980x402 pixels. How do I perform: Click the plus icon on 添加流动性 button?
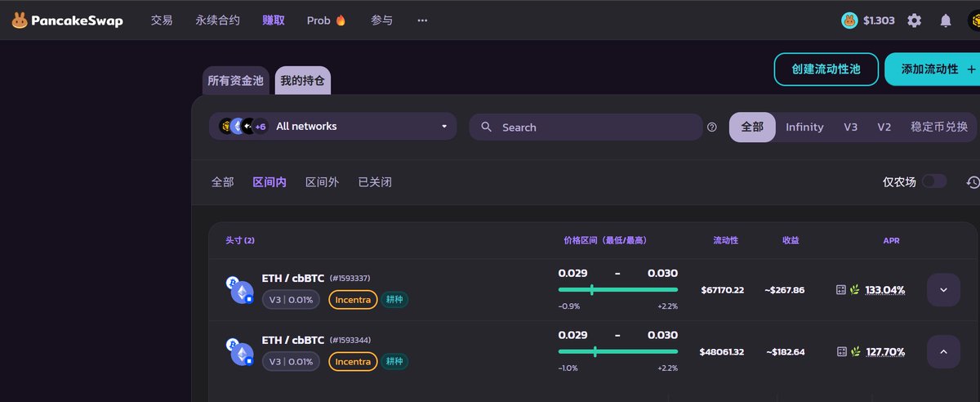tap(971, 69)
